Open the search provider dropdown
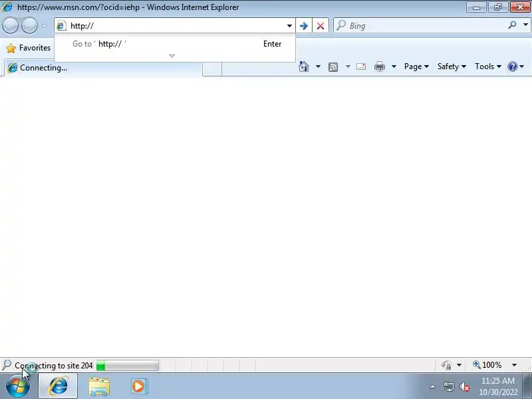This screenshot has height=399, width=532. click(x=525, y=25)
